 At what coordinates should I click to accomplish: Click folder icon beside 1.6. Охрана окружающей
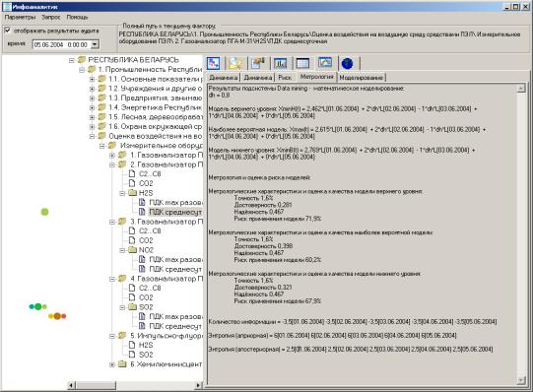(x=102, y=126)
